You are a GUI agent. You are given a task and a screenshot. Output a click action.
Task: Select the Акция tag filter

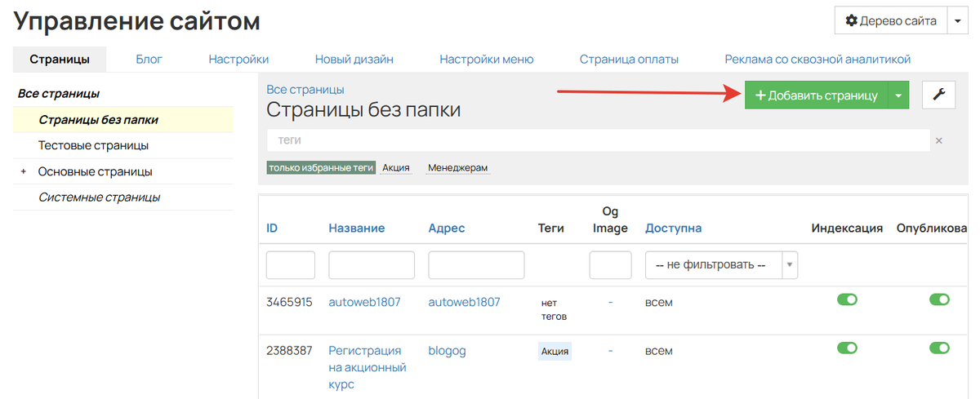pyautogui.click(x=396, y=168)
